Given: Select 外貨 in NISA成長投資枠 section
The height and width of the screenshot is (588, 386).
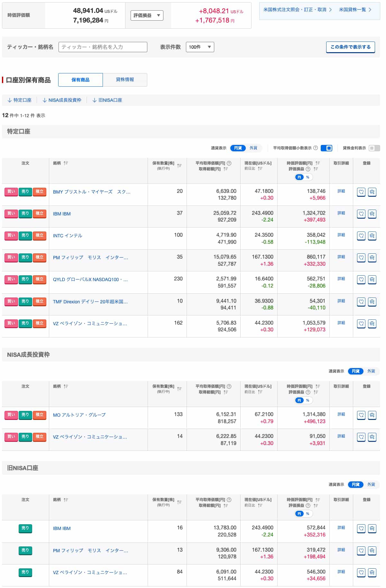Looking at the screenshot, I should click(x=371, y=371).
